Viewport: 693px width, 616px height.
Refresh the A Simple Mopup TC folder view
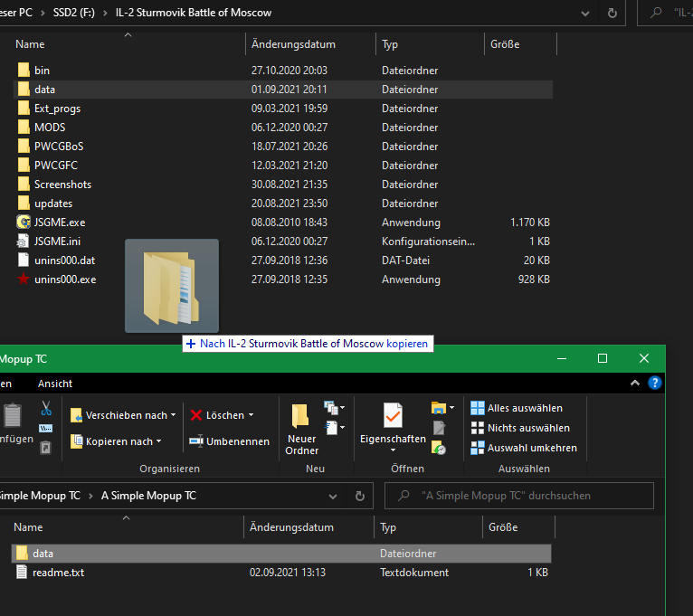360,496
